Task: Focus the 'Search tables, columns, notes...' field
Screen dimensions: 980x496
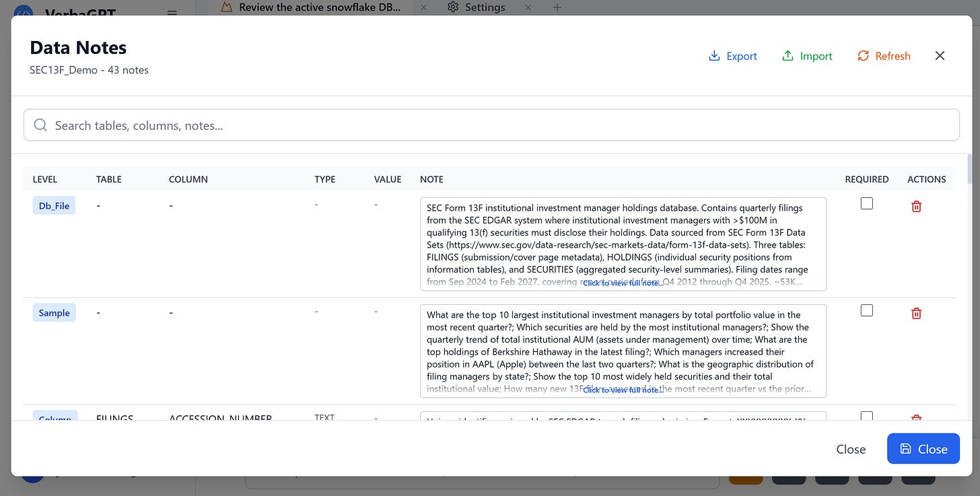Action: point(491,125)
